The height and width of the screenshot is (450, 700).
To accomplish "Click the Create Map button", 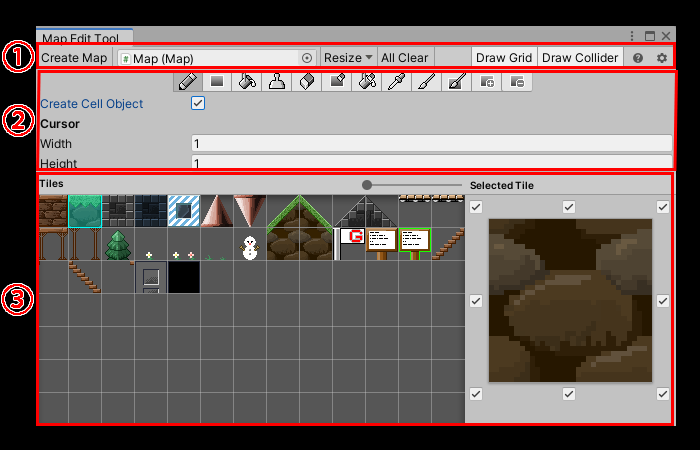I will [74, 58].
